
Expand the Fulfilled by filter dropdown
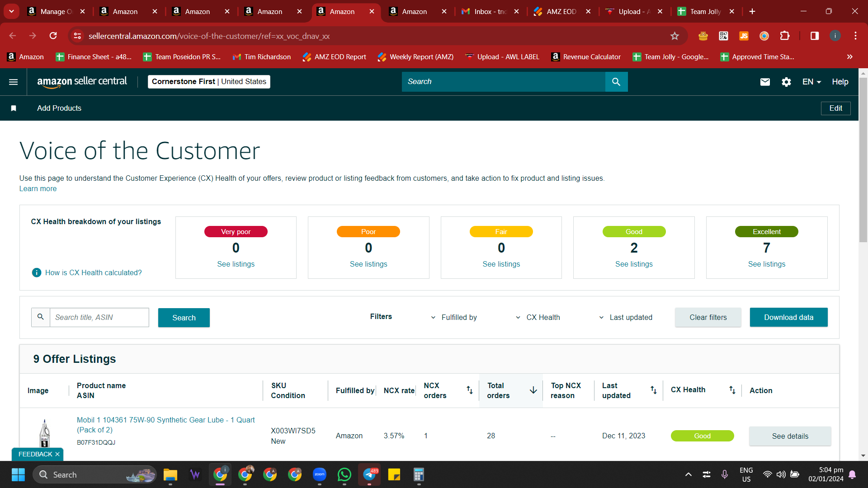coord(453,318)
